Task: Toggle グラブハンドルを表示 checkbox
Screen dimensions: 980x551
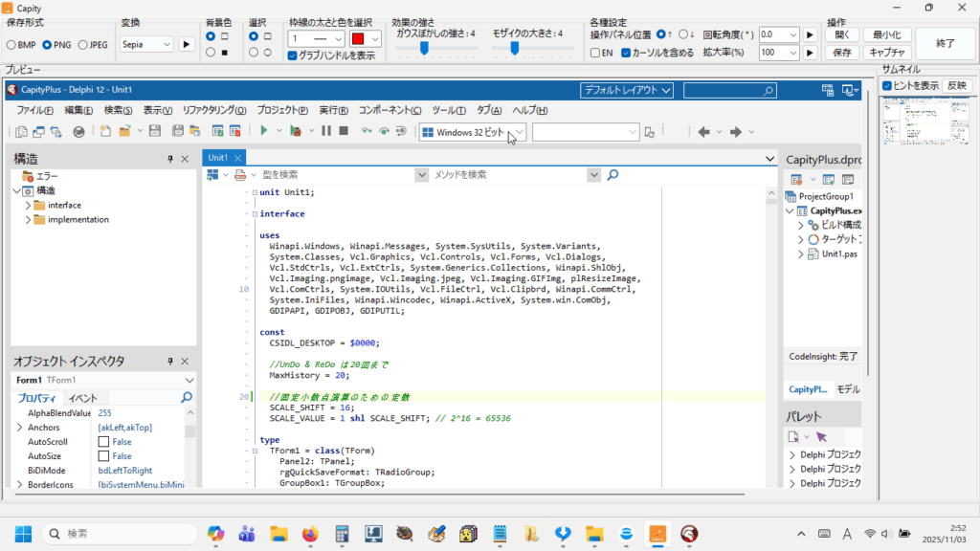Action: pos(293,55)
